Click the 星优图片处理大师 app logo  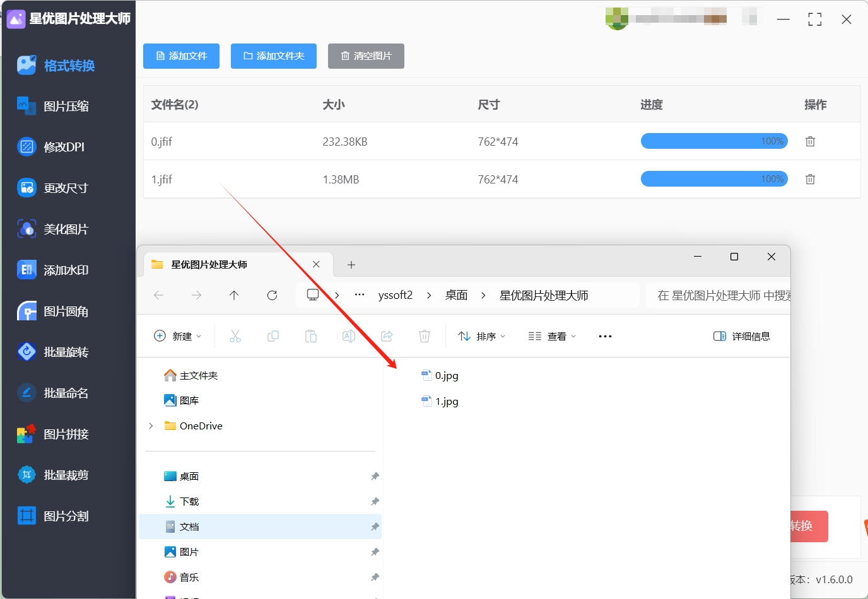point(16,19)
